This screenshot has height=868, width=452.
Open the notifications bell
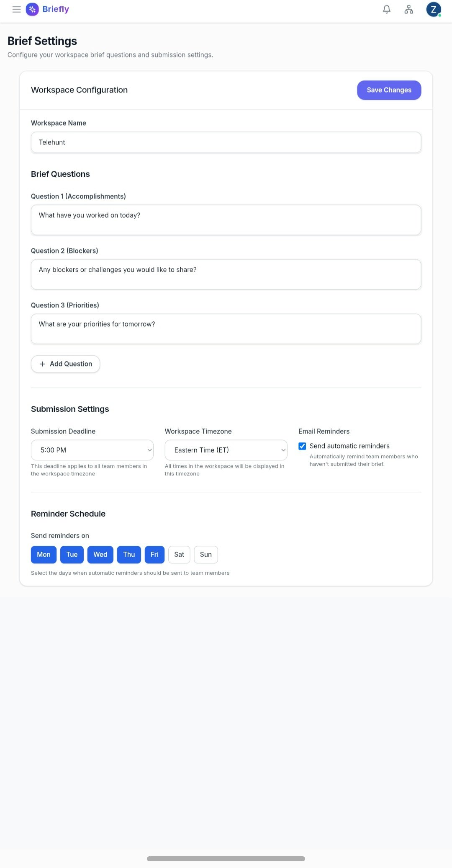pos(387,9)
